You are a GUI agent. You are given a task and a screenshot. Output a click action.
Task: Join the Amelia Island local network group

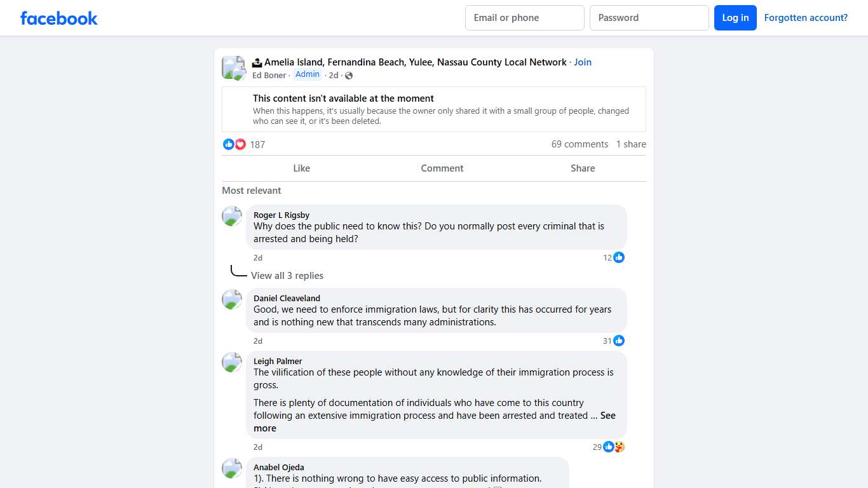[x=583, y=62]
